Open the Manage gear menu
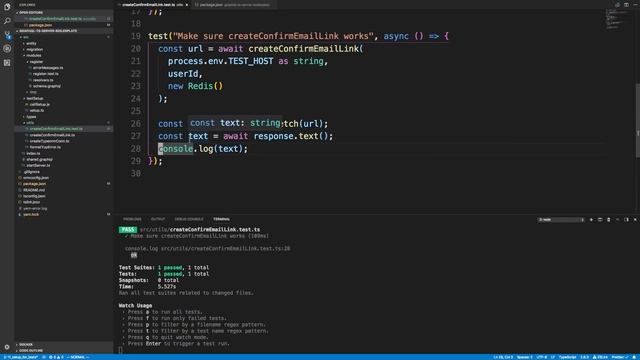The image size is (640, 360). pos(7,347)
